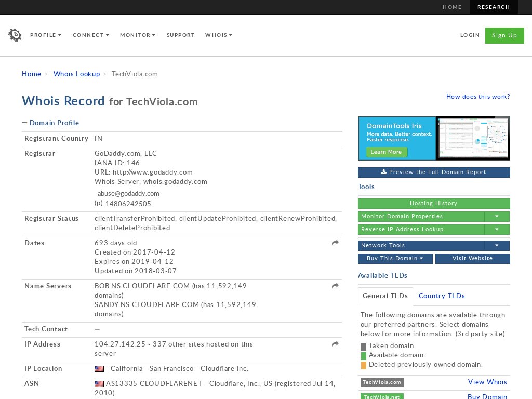Click View Whois for TechViola.com
Image resolution: width=532 pixels, height=399 pixels.
[487, 382]
